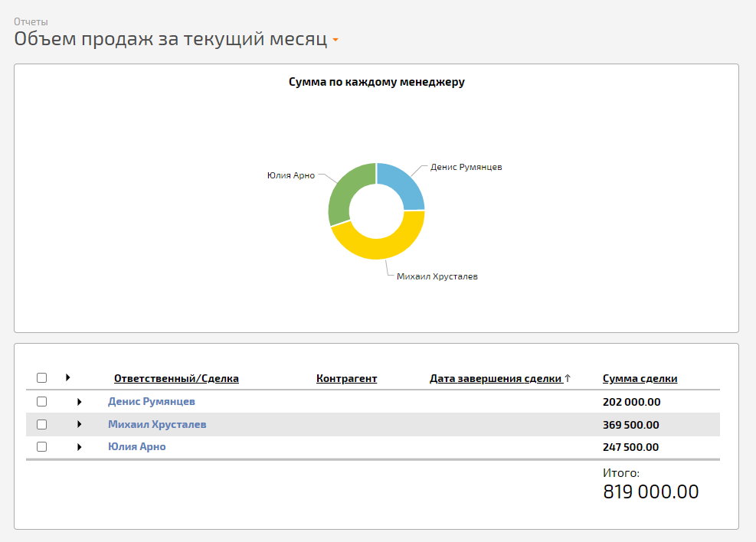Viewport: 756px width, 542px height.
Task: Click the 369 500.00 amount cell
Action: point(630,425)
